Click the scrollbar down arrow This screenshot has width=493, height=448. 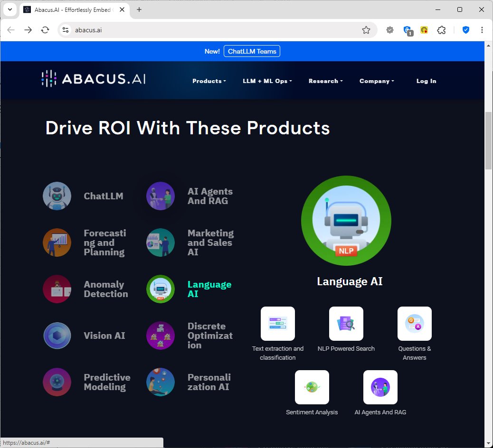(x=488, y=443)
